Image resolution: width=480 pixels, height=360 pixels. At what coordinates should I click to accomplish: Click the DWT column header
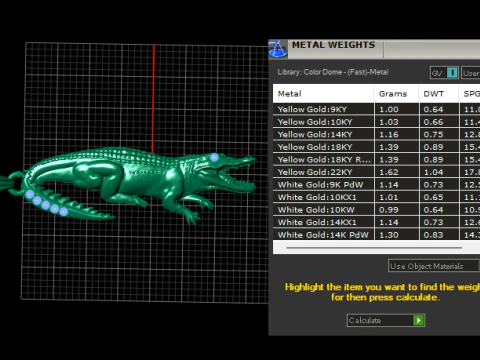coord(439,94)
